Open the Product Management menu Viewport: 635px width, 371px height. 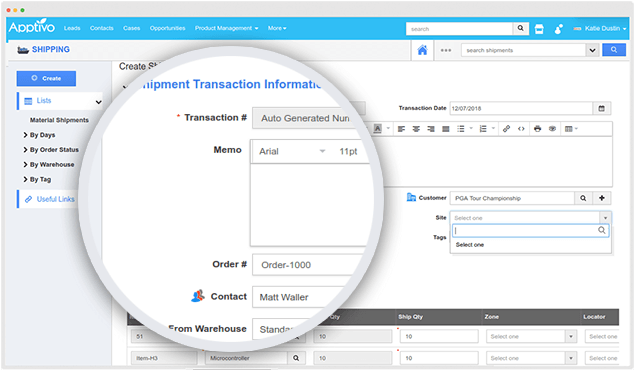[226, 28]
